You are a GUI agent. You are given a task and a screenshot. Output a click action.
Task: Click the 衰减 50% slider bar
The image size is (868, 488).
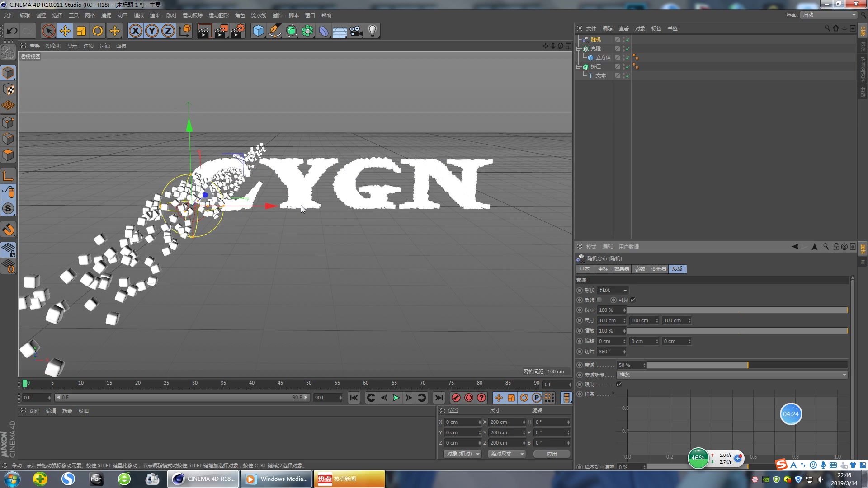[x=747, y=365]
